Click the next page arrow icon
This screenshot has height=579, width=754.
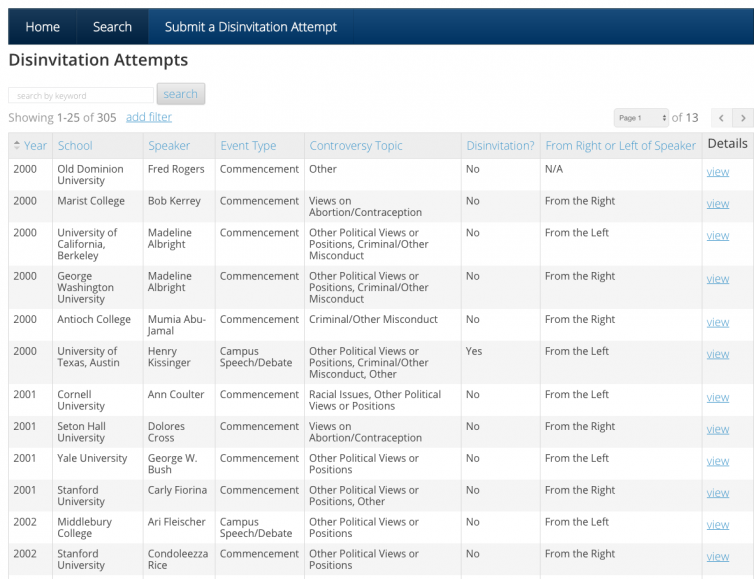742,118
